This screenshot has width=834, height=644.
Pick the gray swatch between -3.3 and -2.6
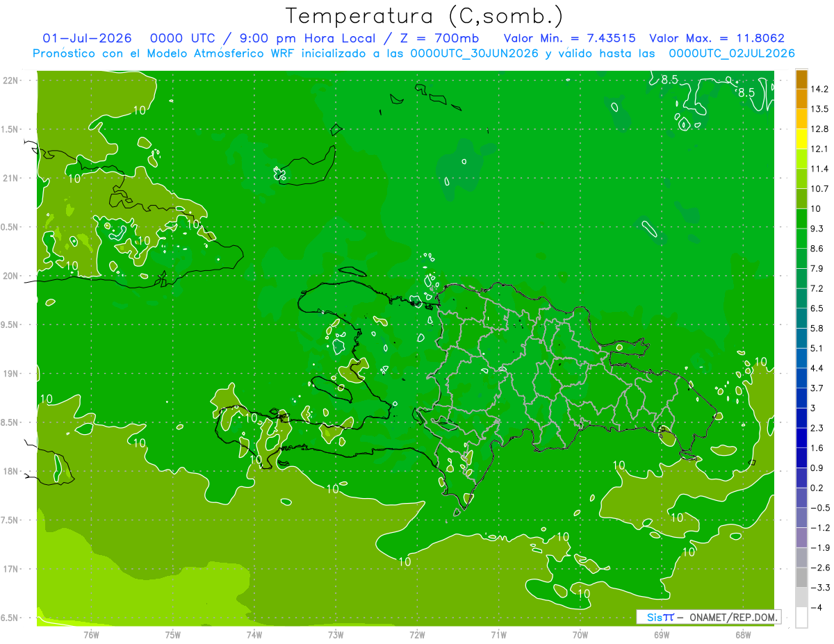coord(801,577)
